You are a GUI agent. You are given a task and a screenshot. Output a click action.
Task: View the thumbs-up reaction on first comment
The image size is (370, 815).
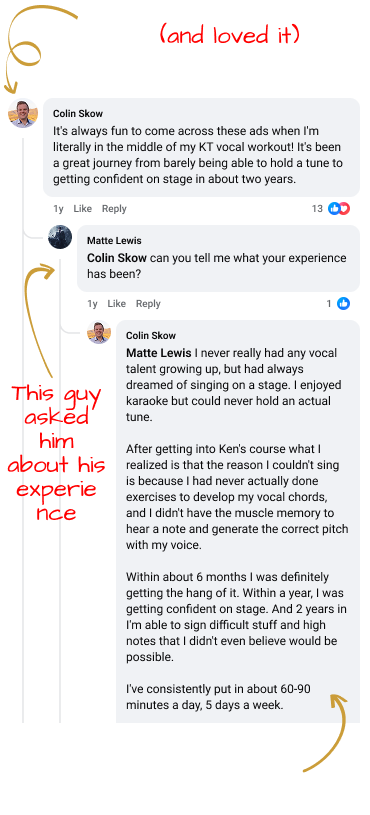334,209
